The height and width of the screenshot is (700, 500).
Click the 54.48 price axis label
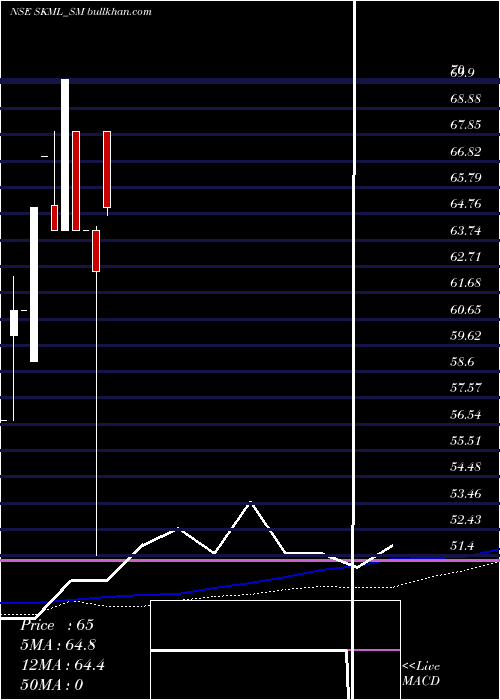tap(466, 467)
